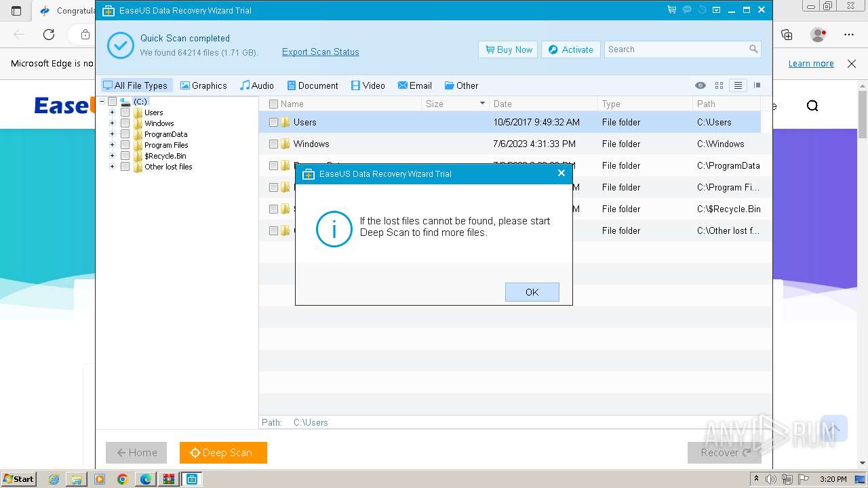868x488 pixels.
Task: Check the Windows checkbox in tree
Action: point(125,123)
